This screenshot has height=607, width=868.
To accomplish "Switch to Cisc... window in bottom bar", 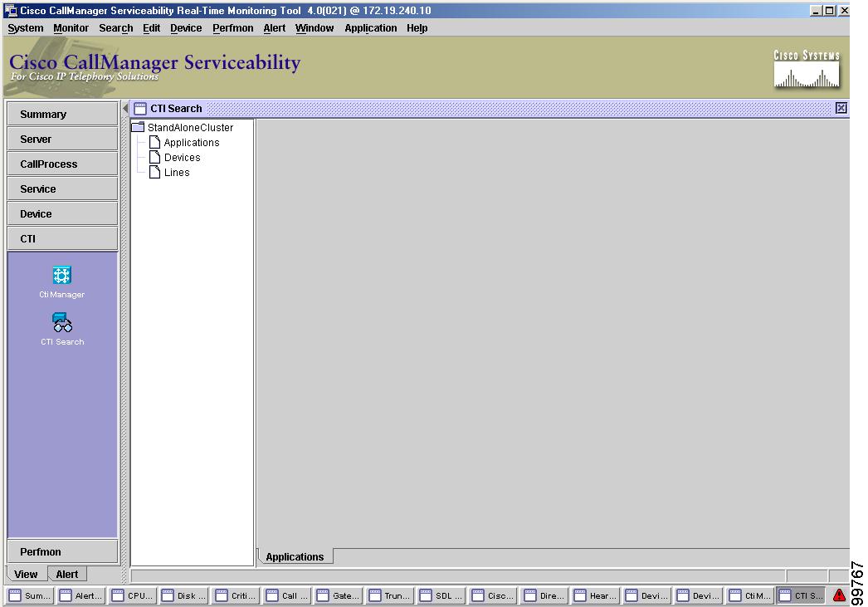I will [x=493, y=596].
